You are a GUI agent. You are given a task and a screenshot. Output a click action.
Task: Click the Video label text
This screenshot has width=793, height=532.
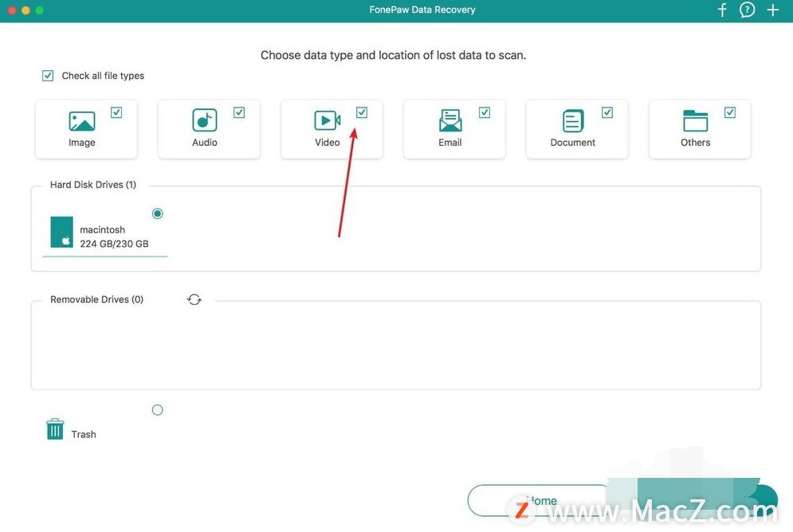(328, 143)
